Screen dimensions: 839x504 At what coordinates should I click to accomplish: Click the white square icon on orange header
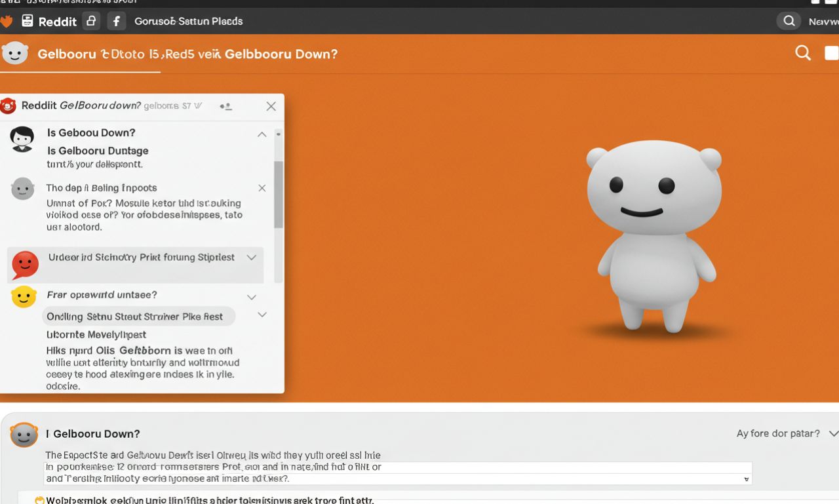tap(831, 53)
